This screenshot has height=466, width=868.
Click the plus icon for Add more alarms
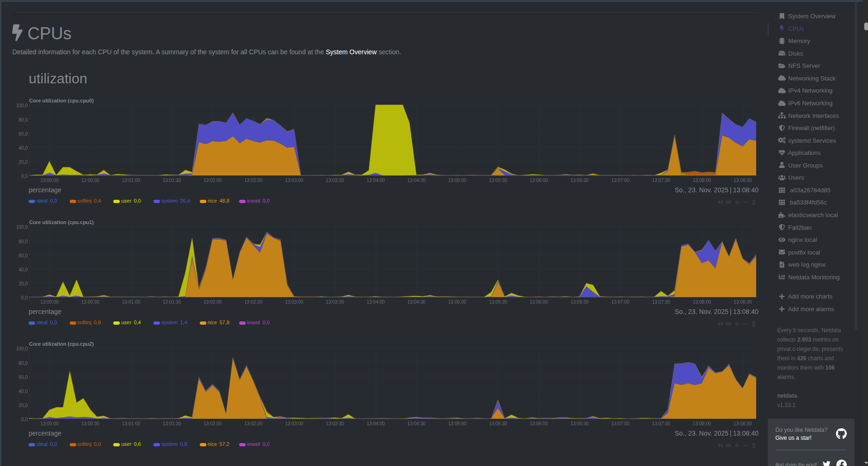781,309
